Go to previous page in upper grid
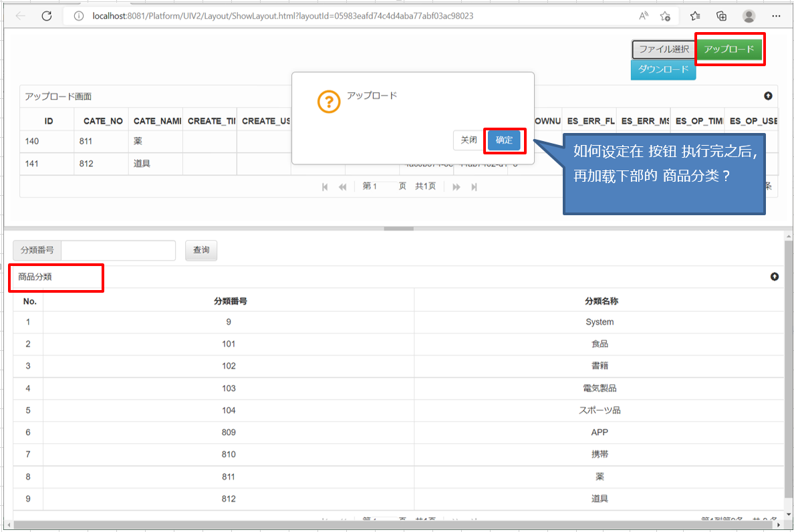The image size is (794, 532). pos(343,186)
